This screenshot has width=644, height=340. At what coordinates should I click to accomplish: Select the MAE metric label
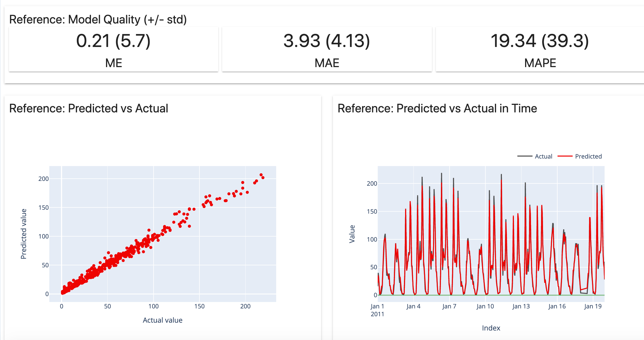point(327,63)
